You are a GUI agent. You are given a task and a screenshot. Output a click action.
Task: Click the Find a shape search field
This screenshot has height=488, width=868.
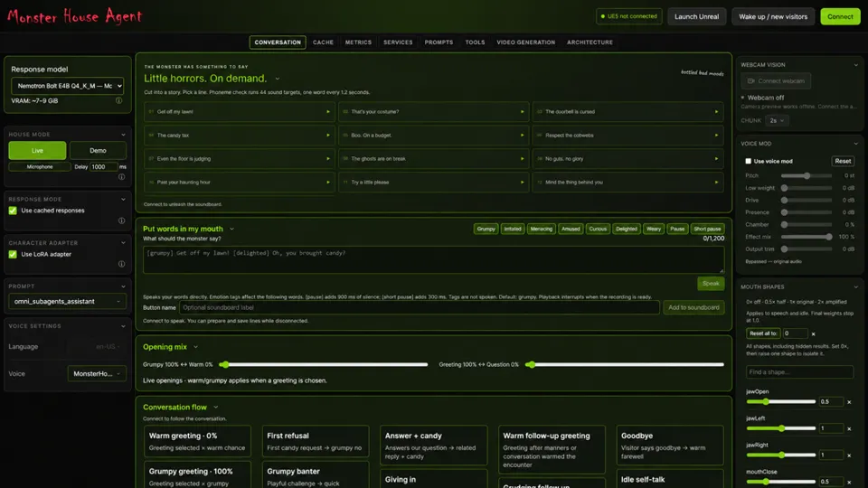coord(799,371)
